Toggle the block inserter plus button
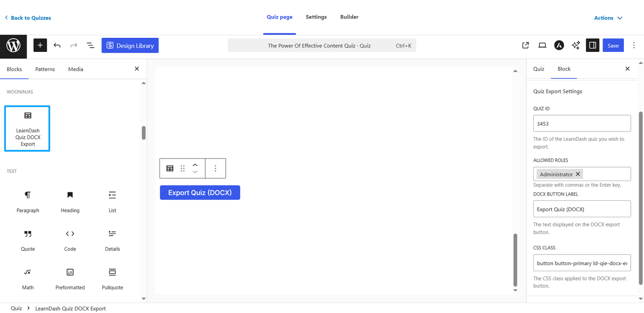This screenshot has height=313, width=644. 40,45
